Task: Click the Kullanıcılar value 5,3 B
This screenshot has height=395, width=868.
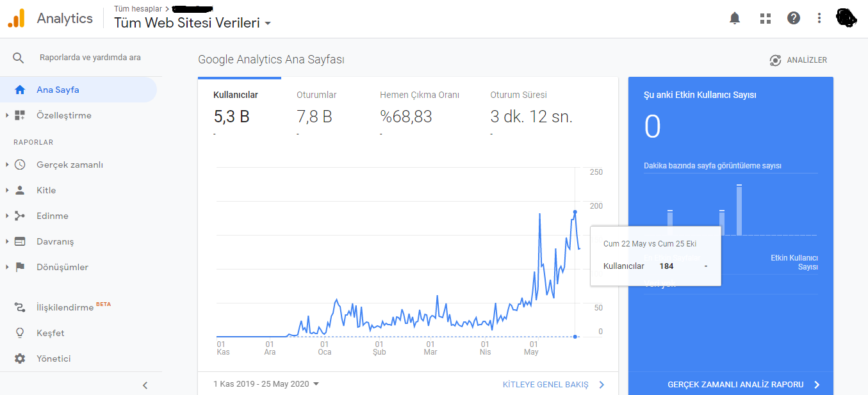Action: [231, 117]
